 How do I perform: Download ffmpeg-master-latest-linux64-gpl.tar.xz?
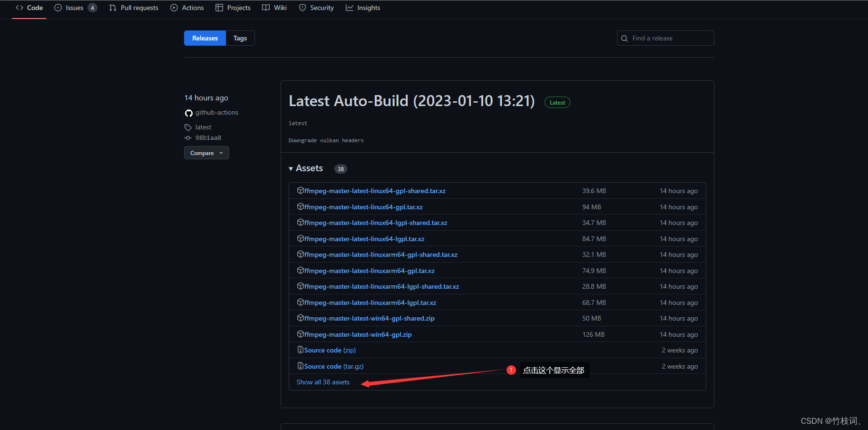363,207
